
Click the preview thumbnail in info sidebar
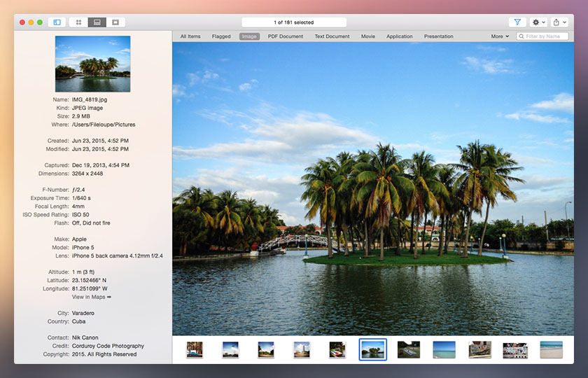[x=92, y=64]
